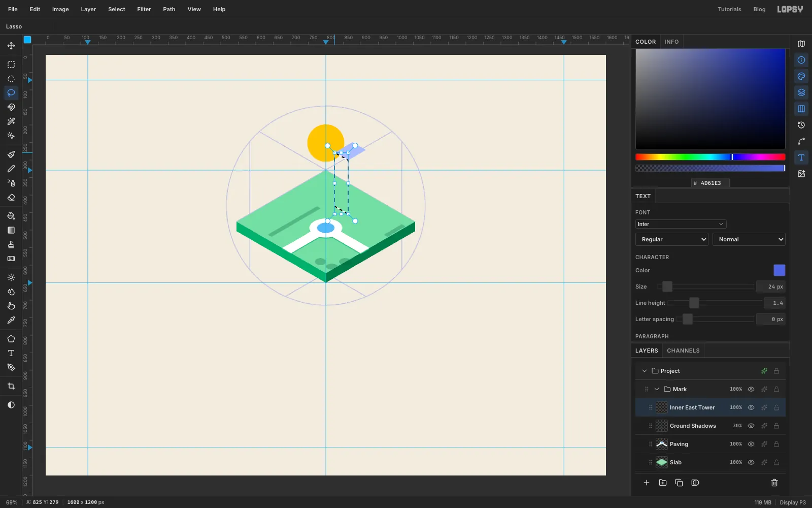Collapse the Mark group
Screen dimensions: 812x508
(x=657, y=389)
